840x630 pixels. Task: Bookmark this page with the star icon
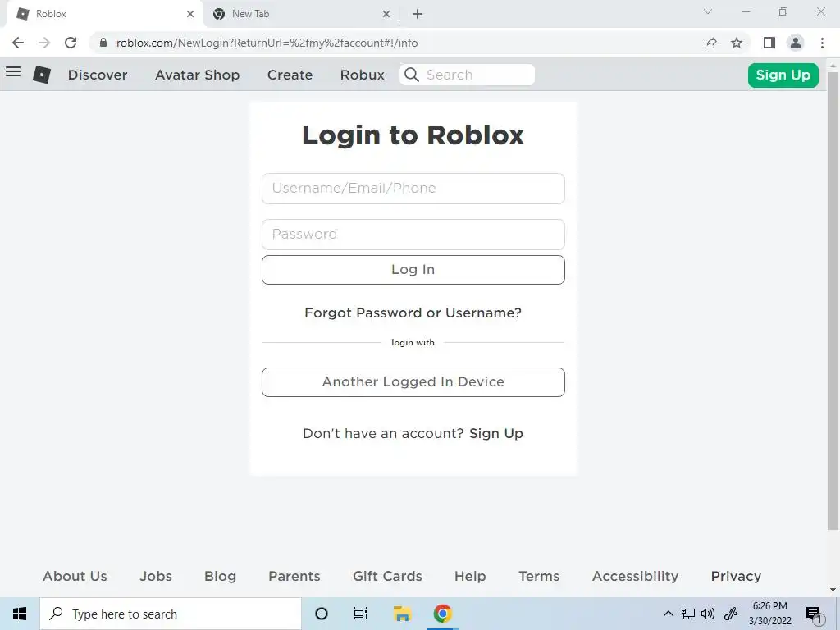tap(737, 43)
